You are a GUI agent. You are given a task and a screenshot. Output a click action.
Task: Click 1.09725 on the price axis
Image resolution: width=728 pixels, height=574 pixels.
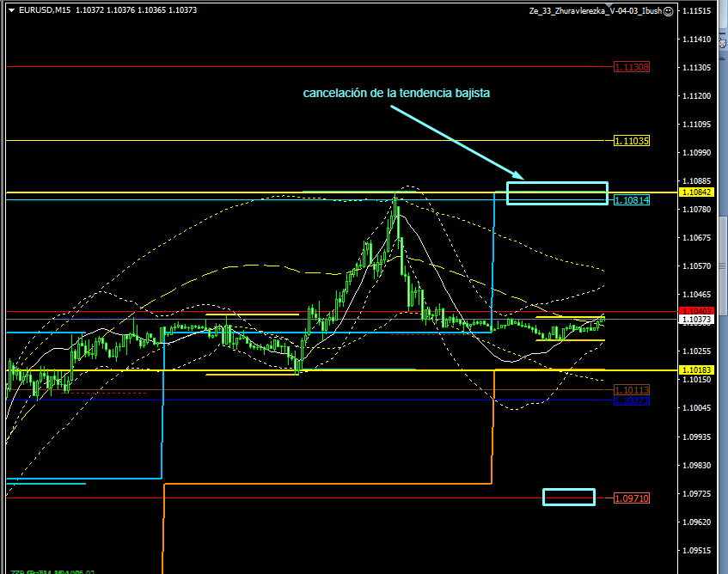coord(696,494)
